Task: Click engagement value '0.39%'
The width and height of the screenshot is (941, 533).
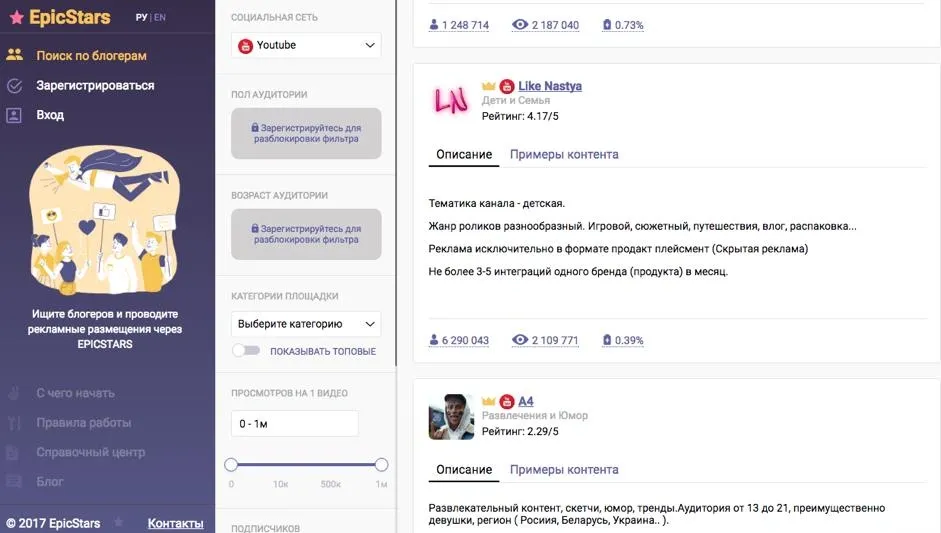Action: [x=629, y=340]
